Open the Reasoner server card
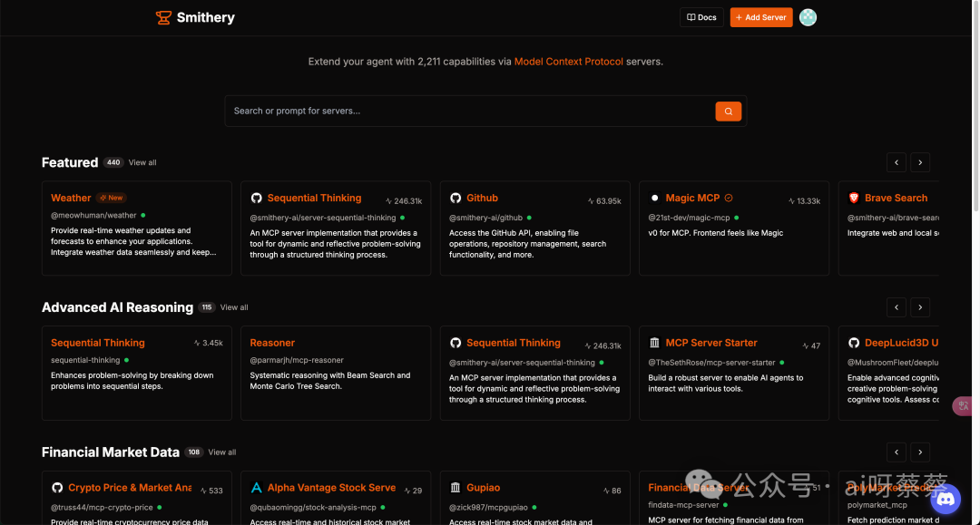This screenshot has width=980, height=525. coord(272,343)
